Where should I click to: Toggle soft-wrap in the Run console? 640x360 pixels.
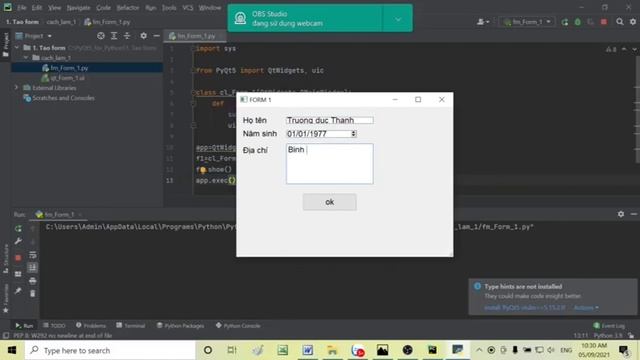click(33, 255)
